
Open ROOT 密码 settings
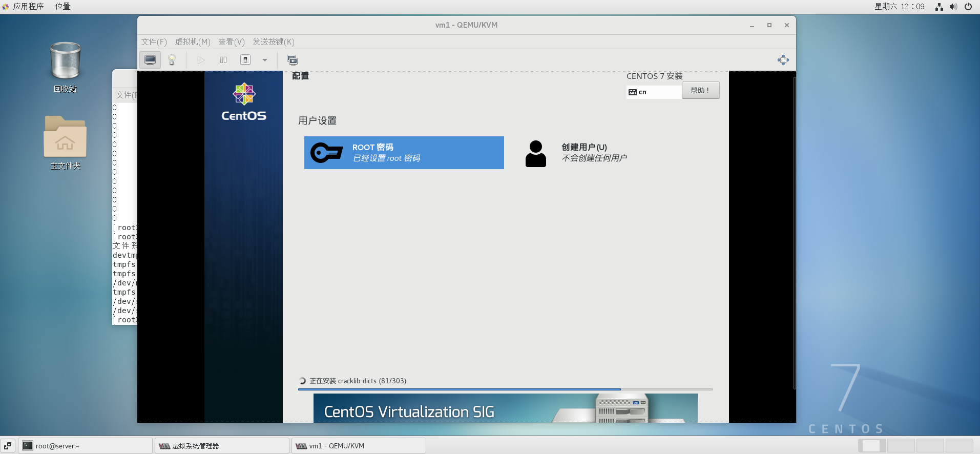pyautogui.click(x=404, y=153)
